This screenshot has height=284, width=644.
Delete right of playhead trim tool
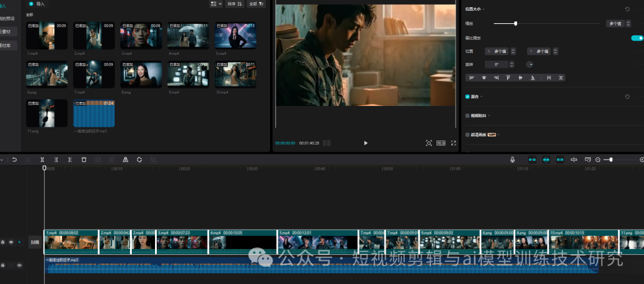pyautogui.click(x=70, y=160)
